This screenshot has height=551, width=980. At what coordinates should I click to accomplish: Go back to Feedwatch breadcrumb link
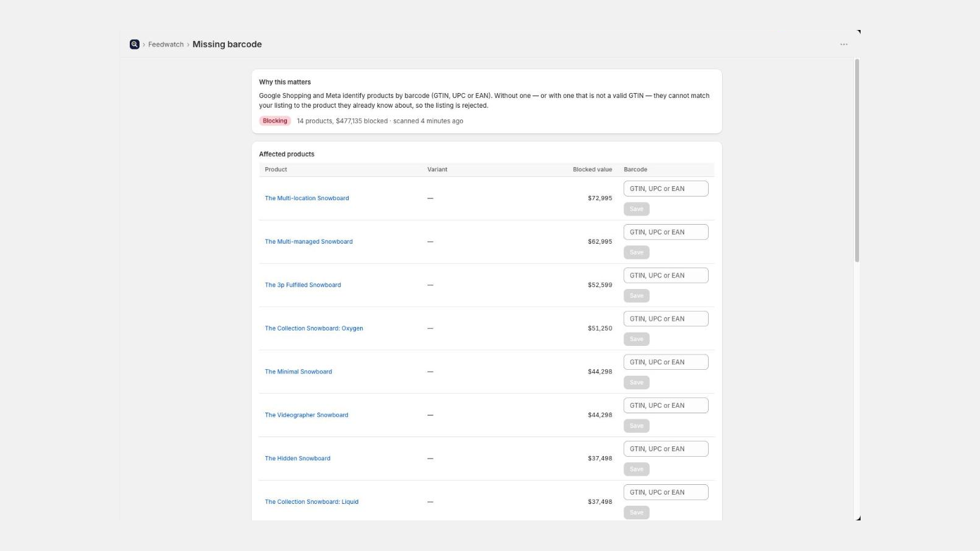point(166,45)
